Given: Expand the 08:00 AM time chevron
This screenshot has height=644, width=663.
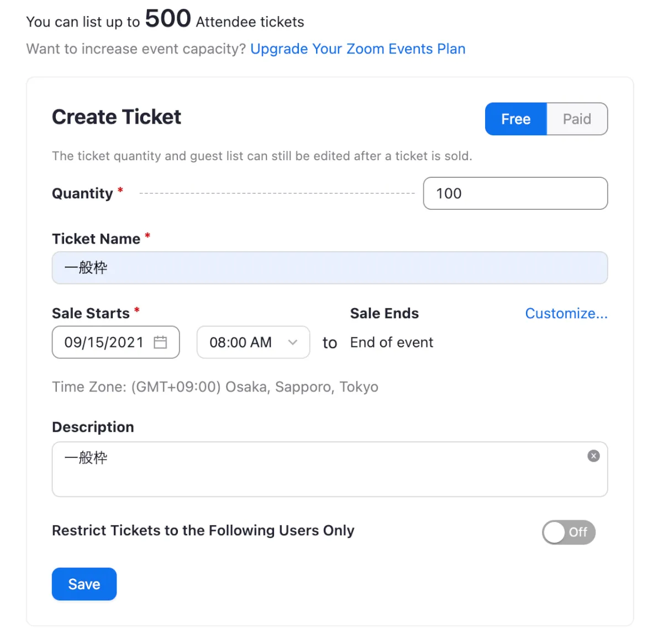Looking at the screenshot, I should pos(293,342).
